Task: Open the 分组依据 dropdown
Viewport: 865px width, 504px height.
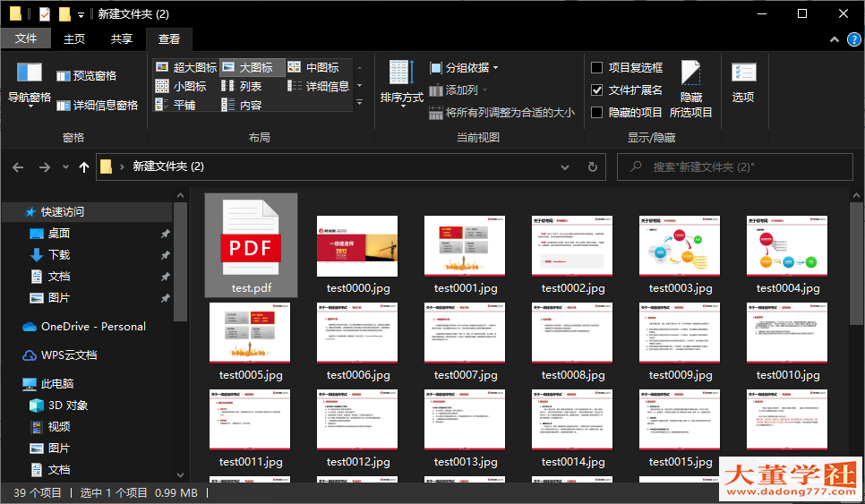Action: pos(464,68)
